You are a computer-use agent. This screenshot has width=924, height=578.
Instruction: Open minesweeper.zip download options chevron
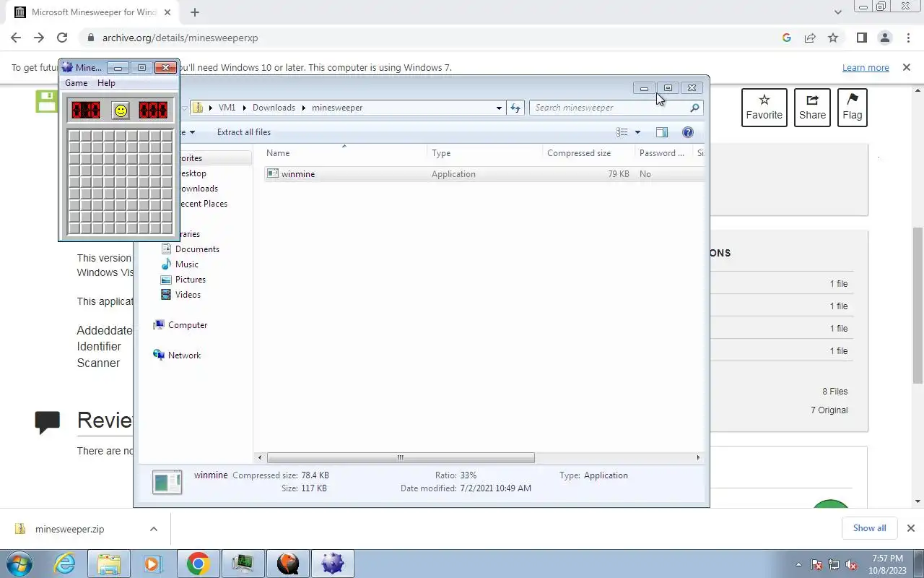tap(154, 529)
